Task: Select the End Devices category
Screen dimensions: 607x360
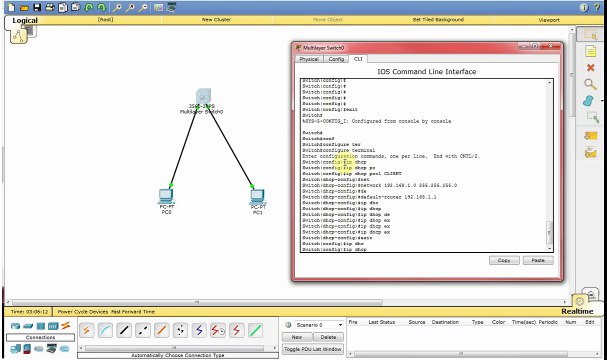Action: click(15, 349)
